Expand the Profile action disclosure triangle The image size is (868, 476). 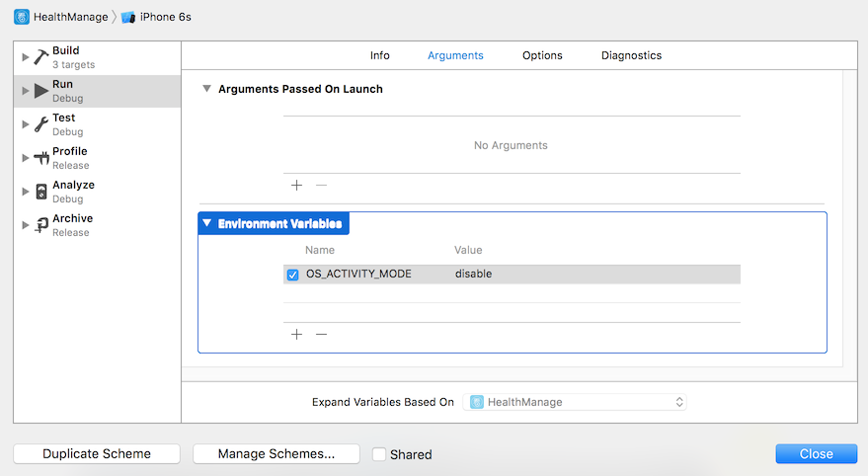point(25,158)
